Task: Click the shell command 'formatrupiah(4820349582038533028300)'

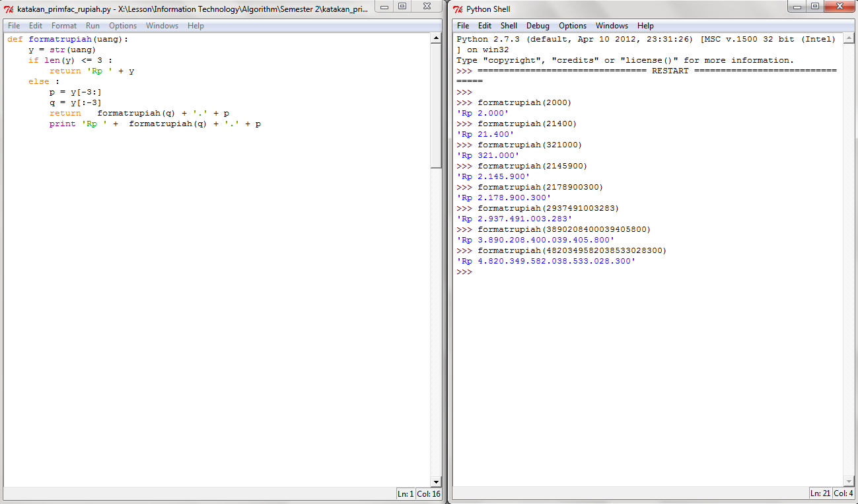Action: coord(572,250)
